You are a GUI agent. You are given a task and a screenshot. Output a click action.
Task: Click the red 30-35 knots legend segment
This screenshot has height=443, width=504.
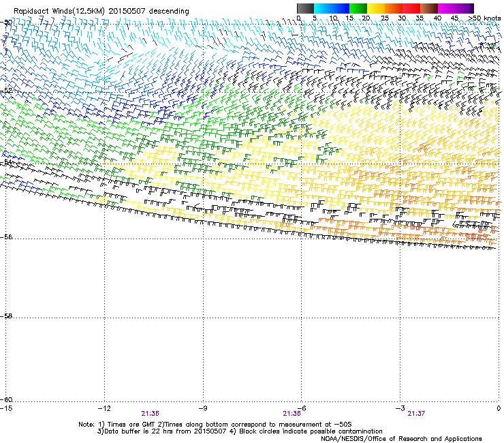pyautogui.click(x=411, y=8)
